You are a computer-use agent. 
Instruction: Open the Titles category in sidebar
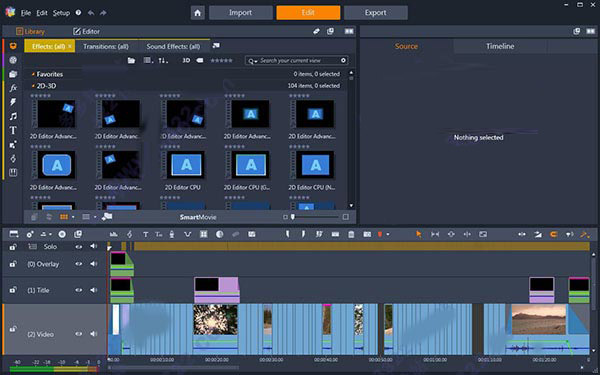13,130
